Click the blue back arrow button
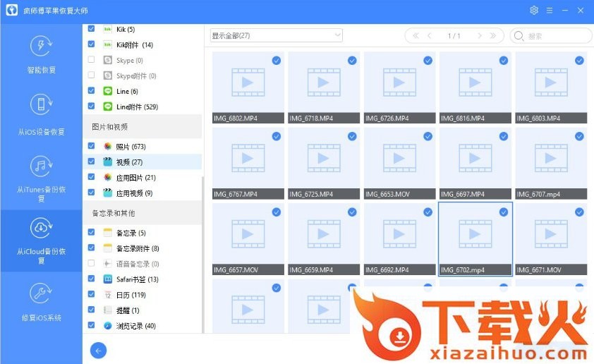Image resolution: width=594 pixels, height=364 pixels. [99, 350]
